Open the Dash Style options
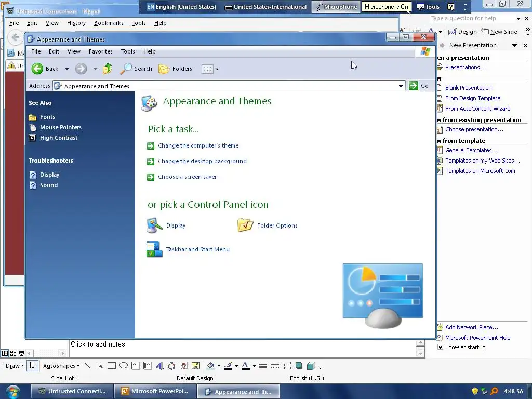Screen dimensions: 532x399 point(275,366)
